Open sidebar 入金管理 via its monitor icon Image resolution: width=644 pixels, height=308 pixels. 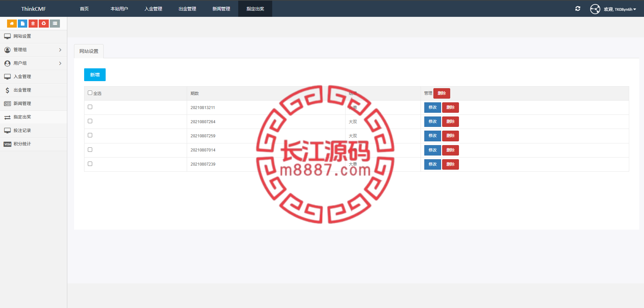7,77
